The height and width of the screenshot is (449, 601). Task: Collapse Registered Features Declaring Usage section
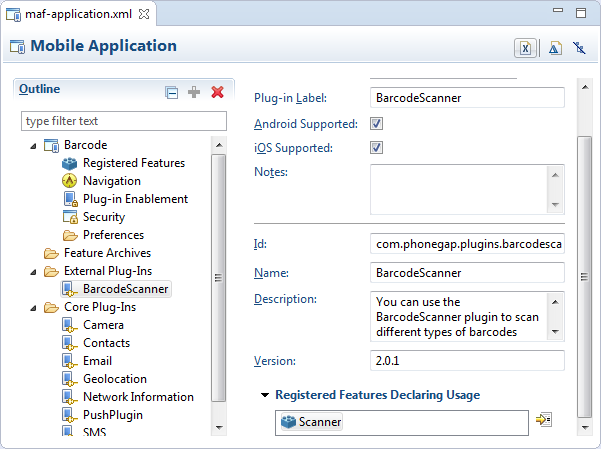coord(264,396)
